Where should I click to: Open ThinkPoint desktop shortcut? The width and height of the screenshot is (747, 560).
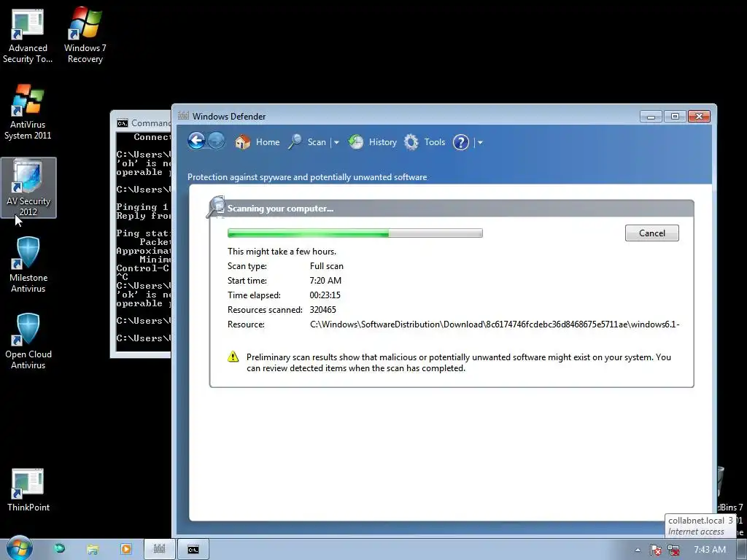tap(28, 491)
